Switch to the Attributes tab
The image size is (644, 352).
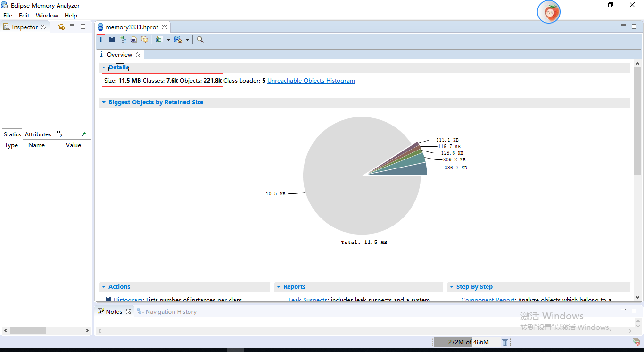38,134
